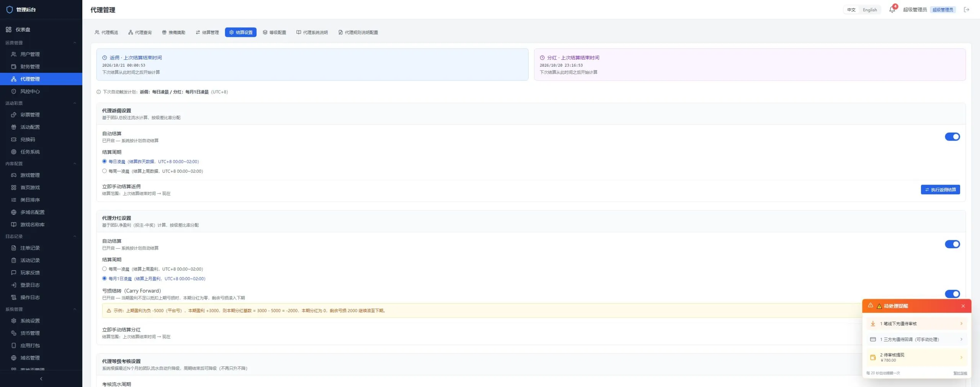Open 任务系统 in the sidebar
Screen dimensions: 980x387
(x=41, y=152)
